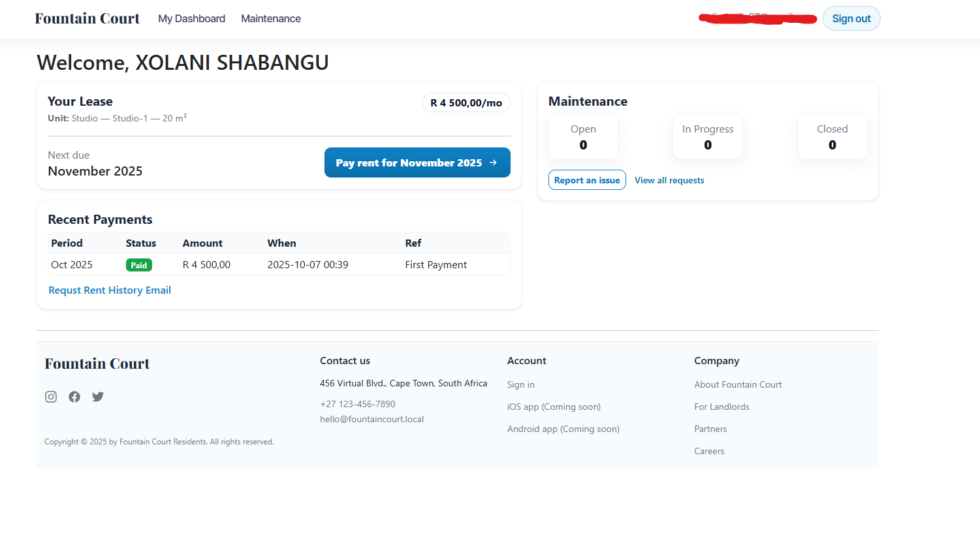
Task: Report a maintenance issue
Action: coord(587,180)
